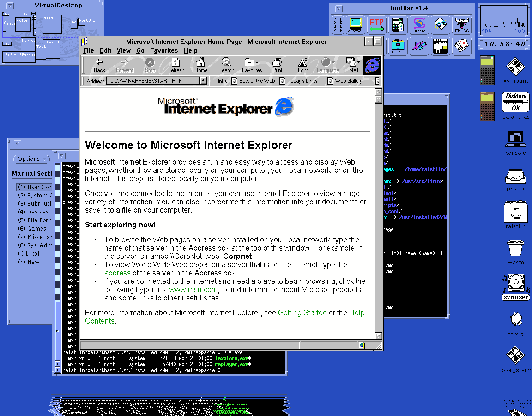This screenshot has height=416, width=532.
Task: Click the Back button in Internet Explorer
Action: click(99, 65)
